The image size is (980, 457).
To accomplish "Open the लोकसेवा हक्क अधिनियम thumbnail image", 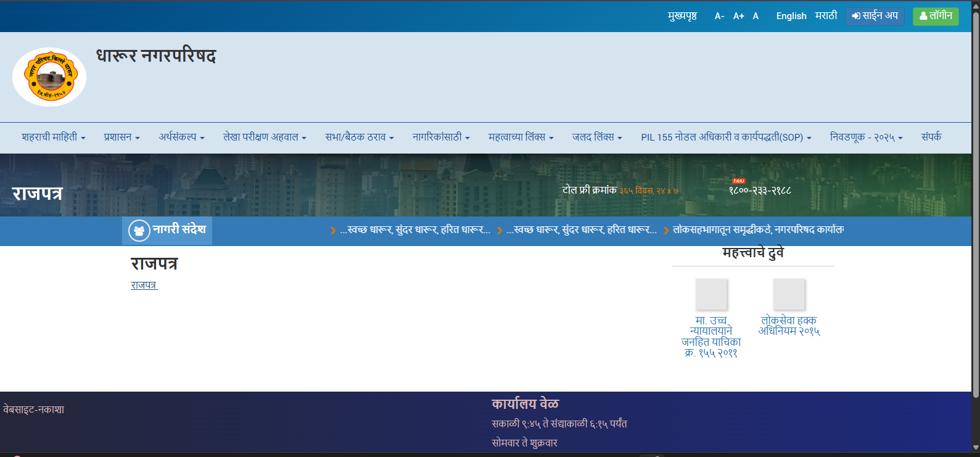I will point(789,294).
